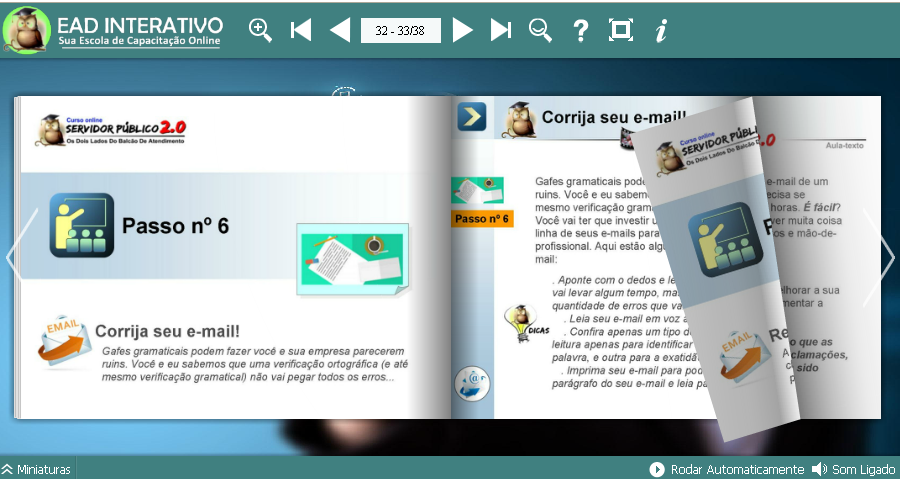Click the Dicas lightbulb owl icon

point(525,323)
